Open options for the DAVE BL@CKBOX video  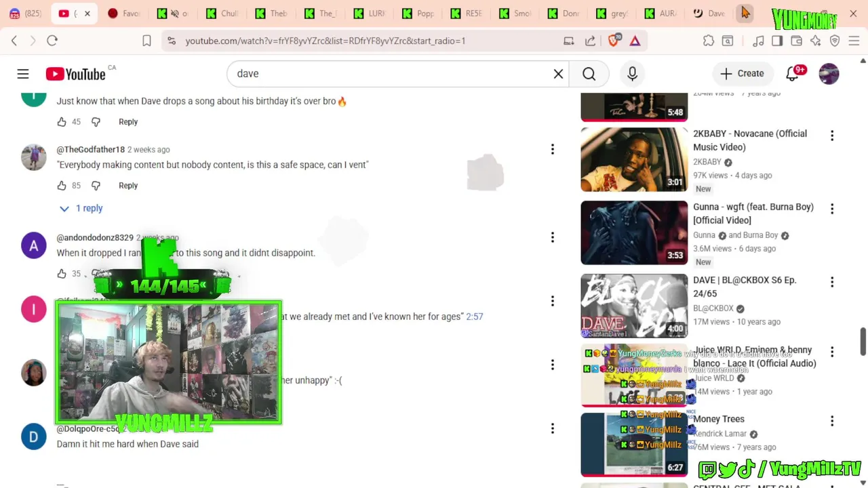832,282
